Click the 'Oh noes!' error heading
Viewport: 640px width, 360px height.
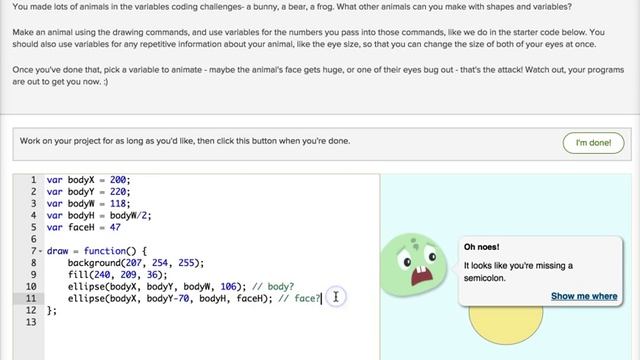pyautogui.click(x=481, y=247)
